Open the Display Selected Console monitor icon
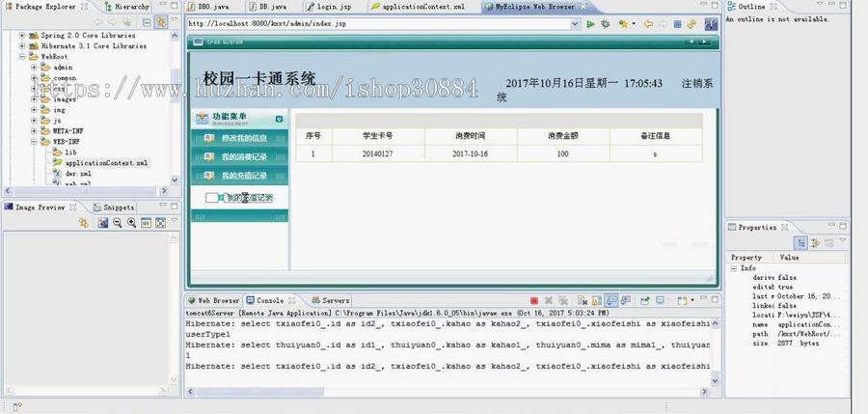Screen dimensions: 868x414 [x=660, y=300]
